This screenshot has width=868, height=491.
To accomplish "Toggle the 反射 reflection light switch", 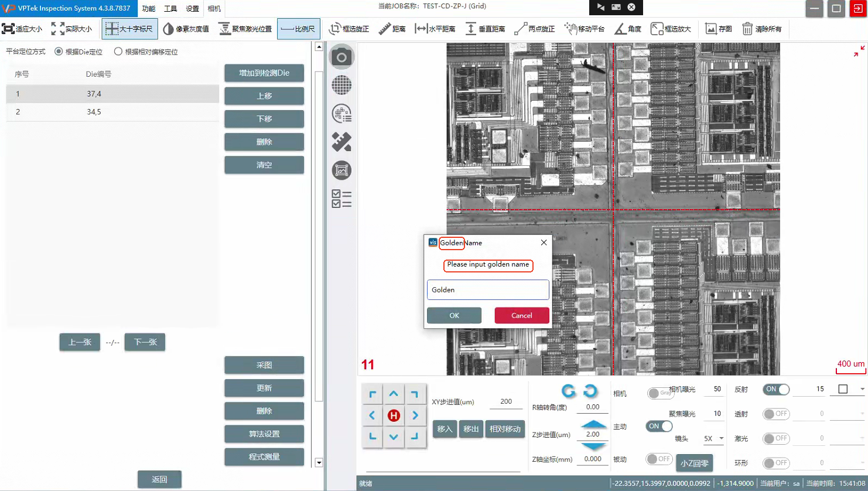I will click(776, 389).
